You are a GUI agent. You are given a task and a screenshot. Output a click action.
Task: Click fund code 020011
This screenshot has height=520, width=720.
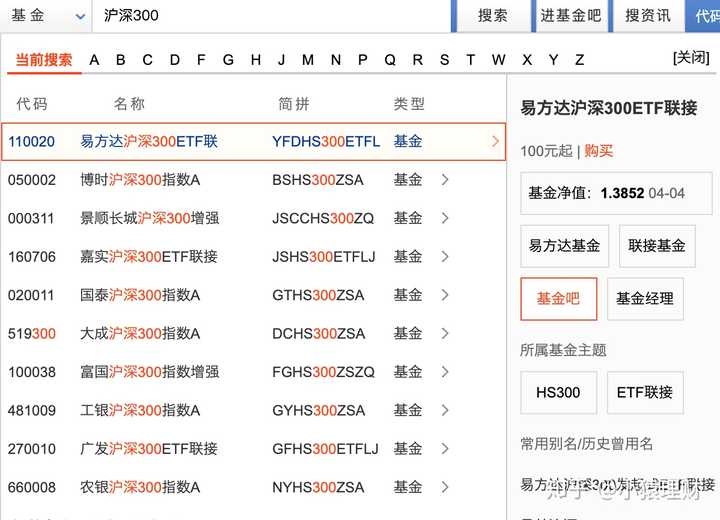click(x=32, y=295)
